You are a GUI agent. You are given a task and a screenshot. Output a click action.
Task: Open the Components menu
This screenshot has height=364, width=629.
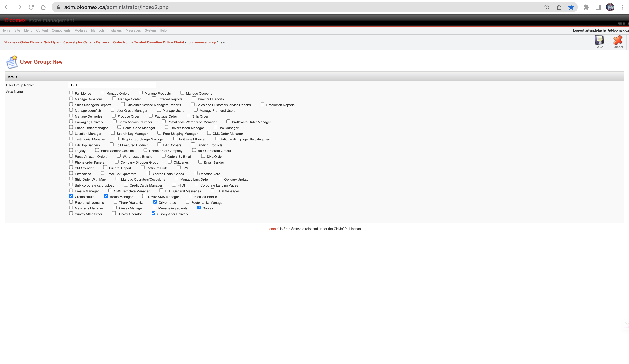click(x=61, y=30)
